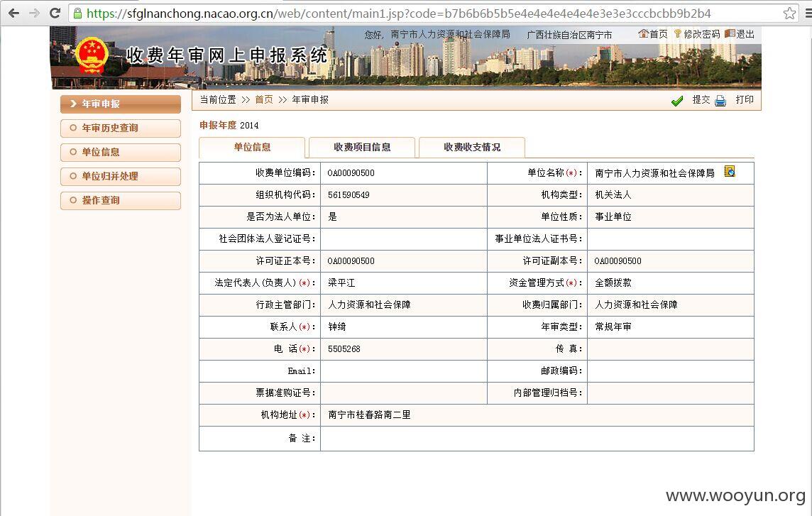Click the printer icon

click(720, 101)
